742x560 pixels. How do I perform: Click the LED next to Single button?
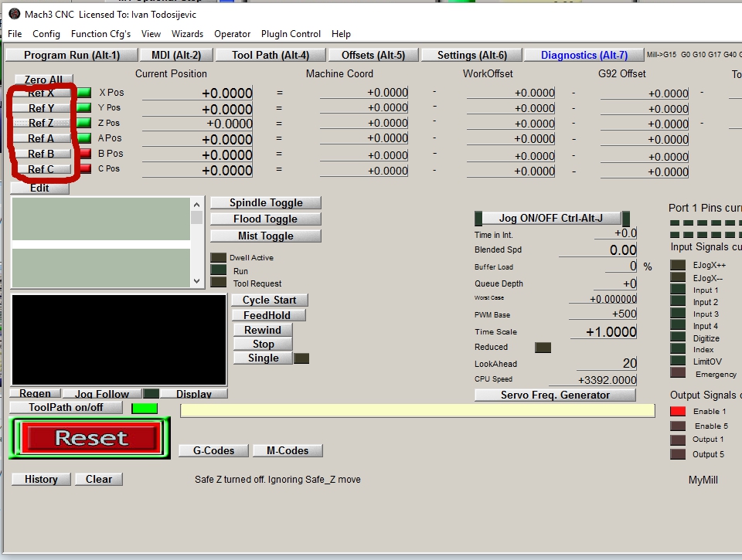(301, 358)
